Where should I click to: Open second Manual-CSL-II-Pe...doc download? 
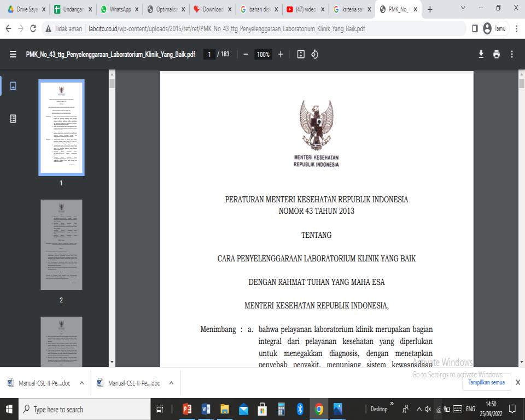click(129, 383)
